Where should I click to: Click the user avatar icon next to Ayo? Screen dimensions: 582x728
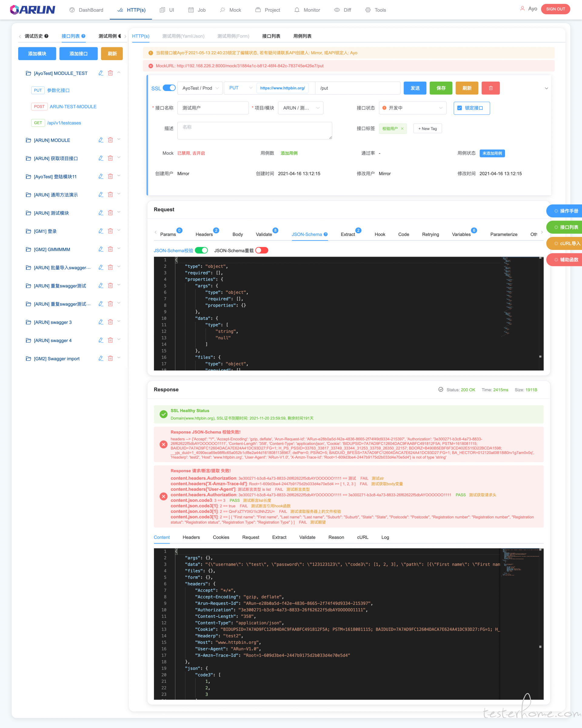pyautogui.click(x=522, y=9)
